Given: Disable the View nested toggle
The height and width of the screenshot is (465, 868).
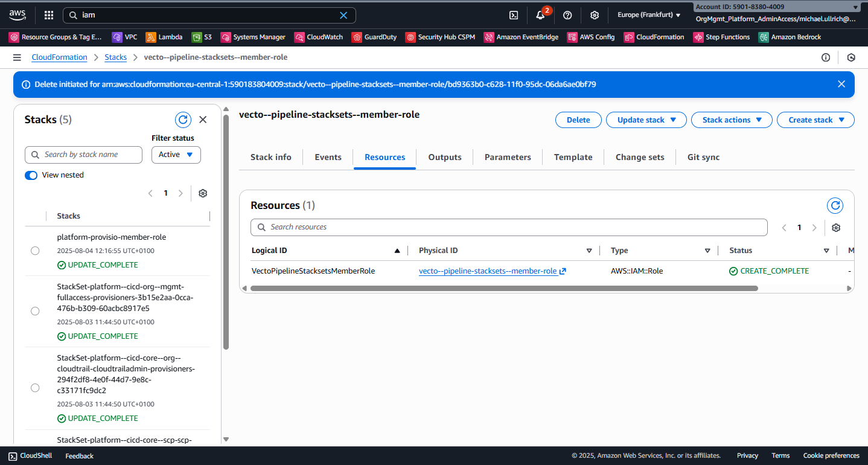Looking at the screenshot, I should 31,175.
